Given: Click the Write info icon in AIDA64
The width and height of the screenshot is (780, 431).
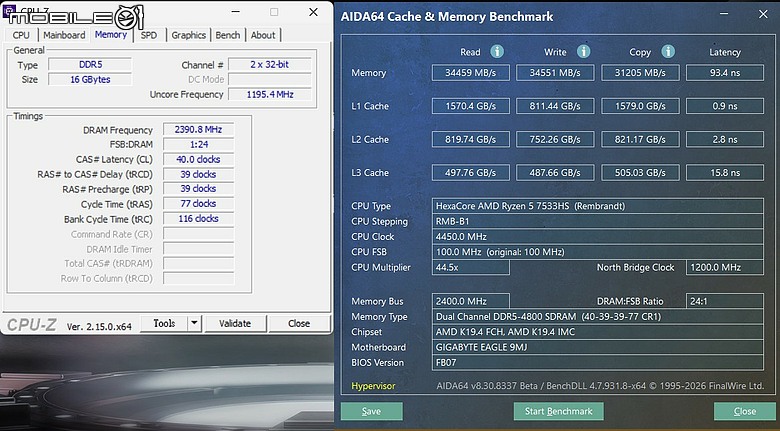Looking at the screenshot, I should tap(583, 51).
